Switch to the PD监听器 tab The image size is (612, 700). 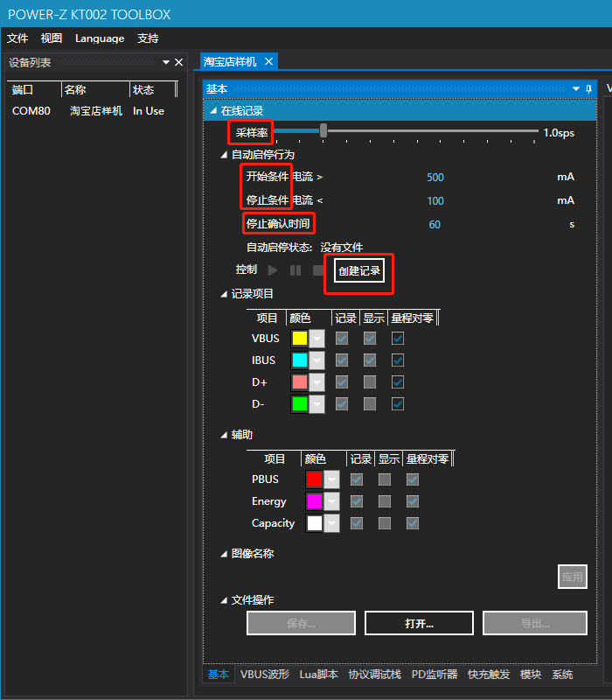tap(435, 675)
